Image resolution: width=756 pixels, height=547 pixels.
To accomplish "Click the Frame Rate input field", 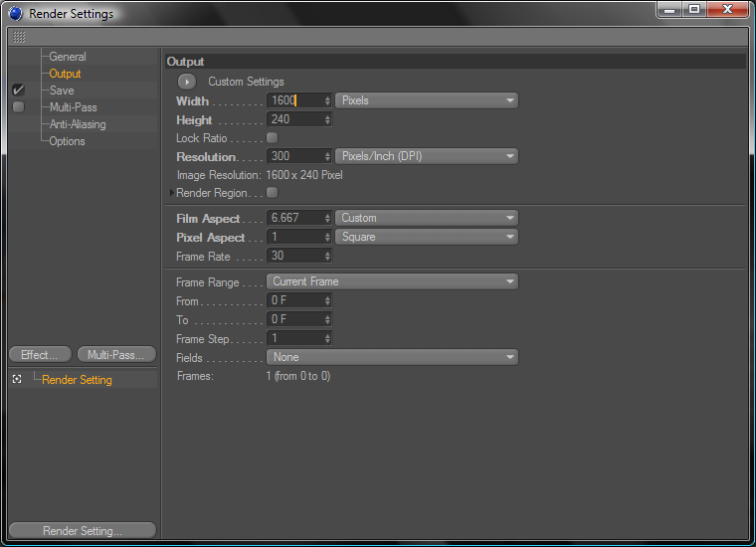I will point(294,257).
